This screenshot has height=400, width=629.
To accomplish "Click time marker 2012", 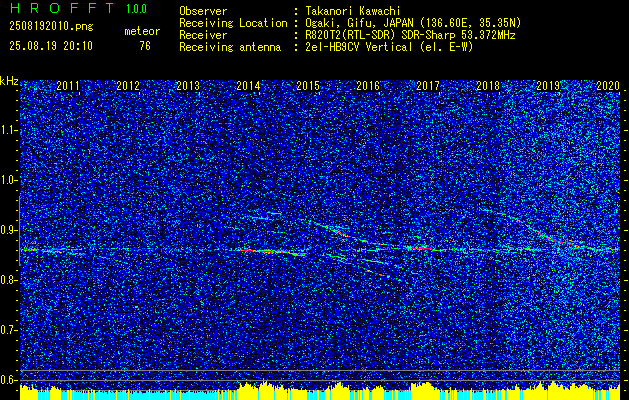I will click(128, 86).
